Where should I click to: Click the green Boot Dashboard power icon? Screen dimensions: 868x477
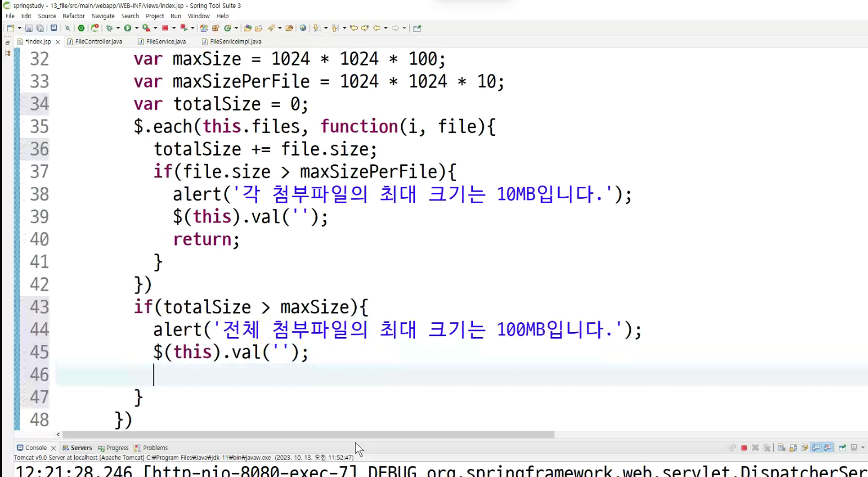click(x=81, y=28)
